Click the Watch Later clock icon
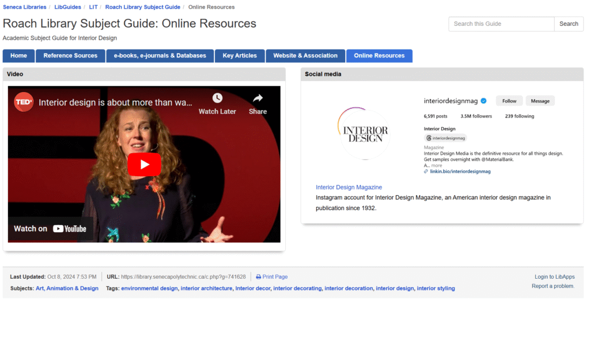590x364 pixels. tap(217, 98)
